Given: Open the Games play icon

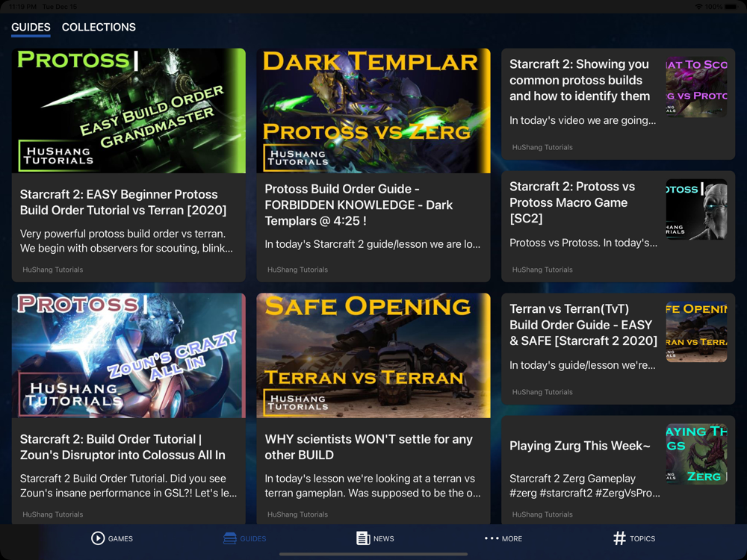Looking at the screenshot, I should click(x=98, y=538).
